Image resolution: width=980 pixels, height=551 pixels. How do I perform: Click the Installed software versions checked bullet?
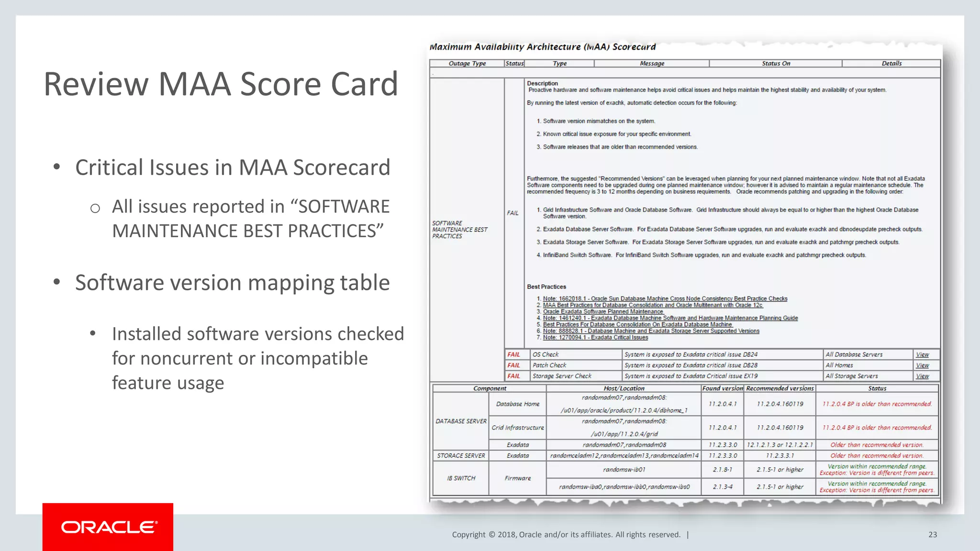pos(258,358)
